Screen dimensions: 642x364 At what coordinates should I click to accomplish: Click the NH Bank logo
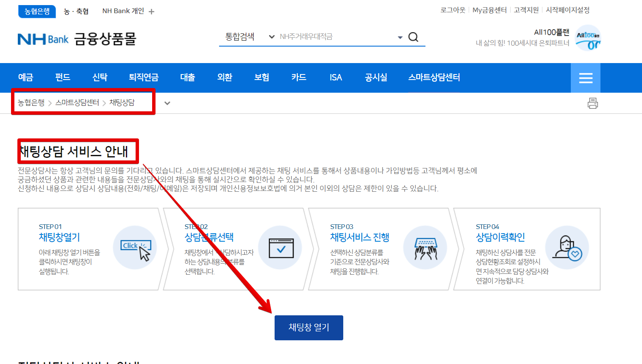[43, 39]
